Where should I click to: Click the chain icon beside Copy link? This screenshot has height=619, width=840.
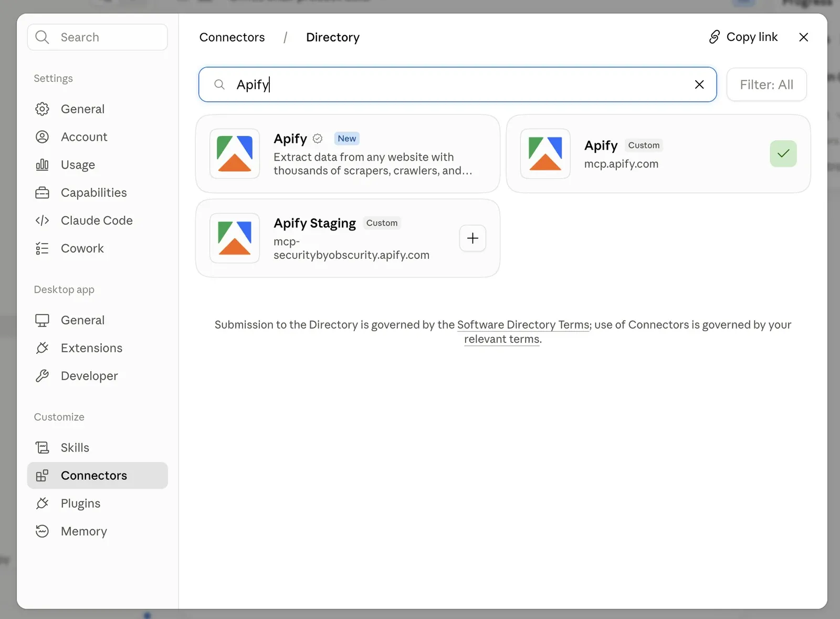tap(714, 37)
